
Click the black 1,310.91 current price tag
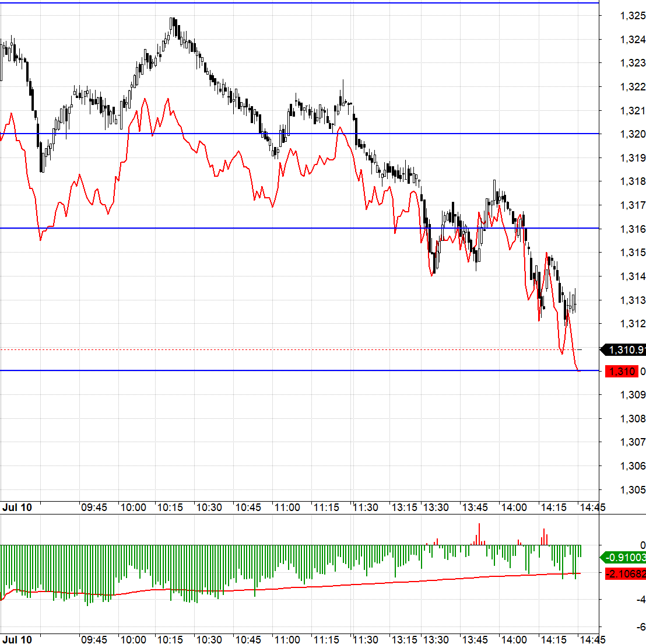tap(624, 350)
